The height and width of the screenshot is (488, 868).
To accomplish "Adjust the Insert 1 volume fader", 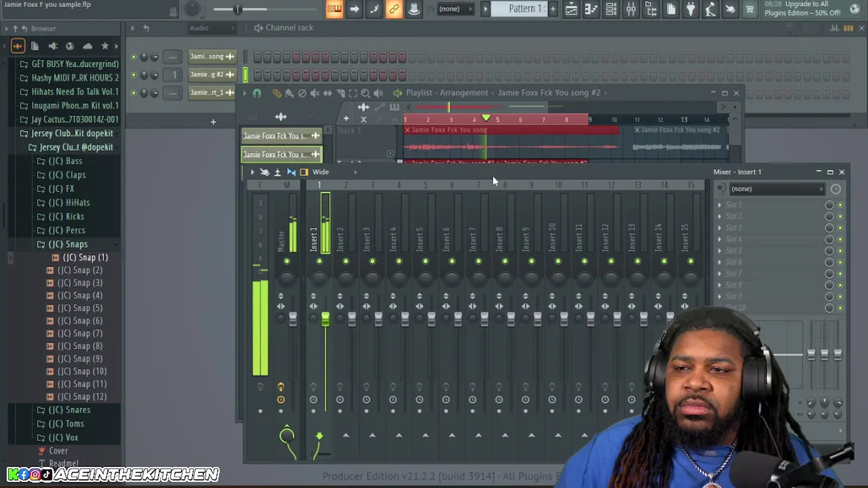I will point(325,319).
